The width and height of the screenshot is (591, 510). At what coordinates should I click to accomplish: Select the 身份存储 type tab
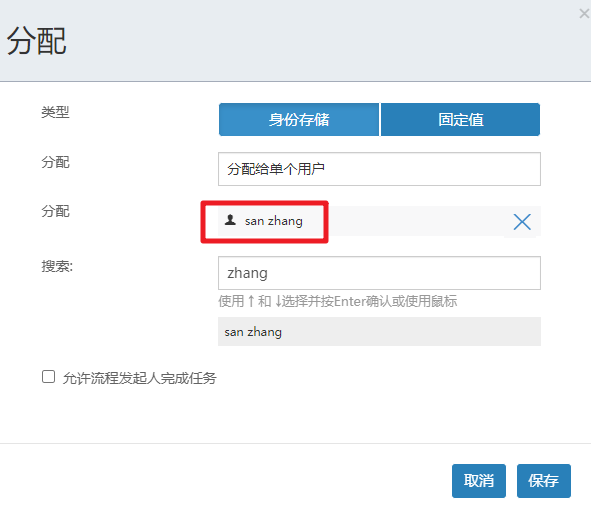coord(299,119)
